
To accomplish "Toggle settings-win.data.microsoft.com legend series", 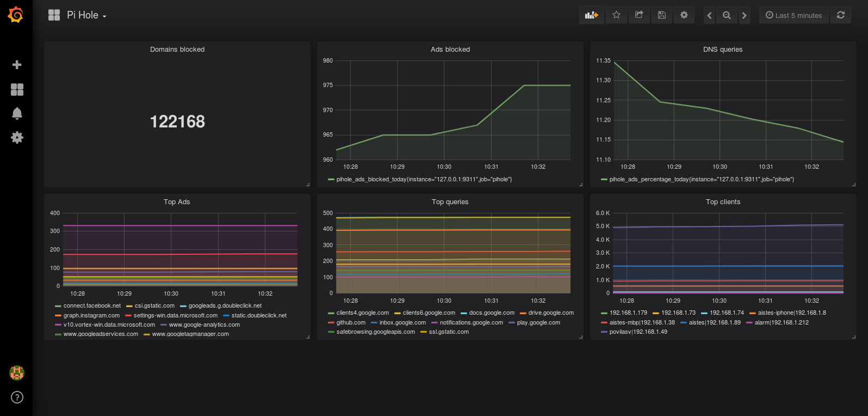I will pos(176,315).
